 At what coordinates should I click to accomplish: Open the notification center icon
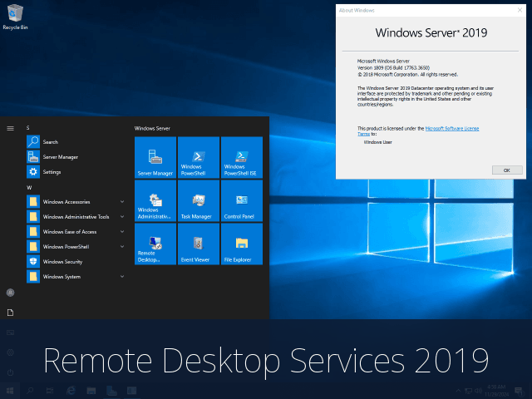(x=519, y=391)
